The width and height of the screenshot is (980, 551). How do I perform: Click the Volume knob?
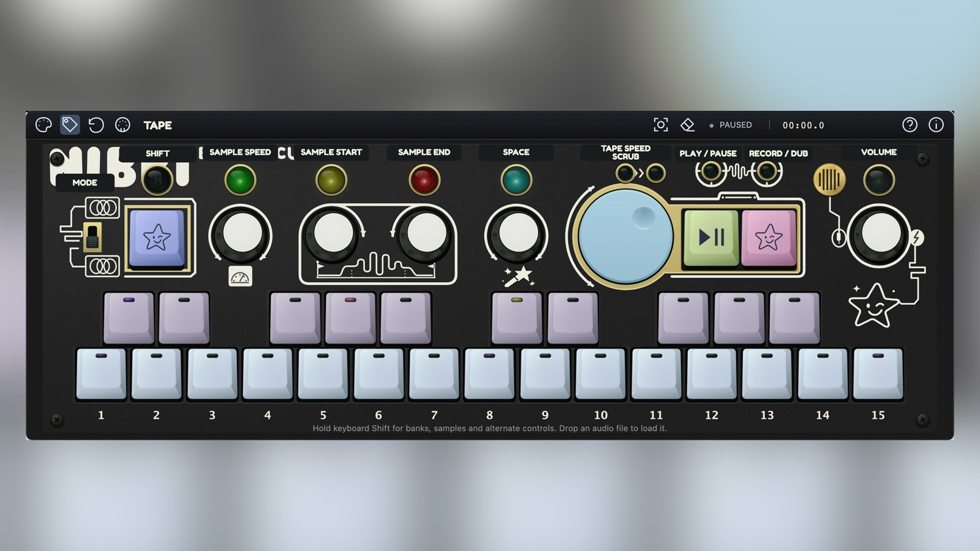tap(881, 234)
